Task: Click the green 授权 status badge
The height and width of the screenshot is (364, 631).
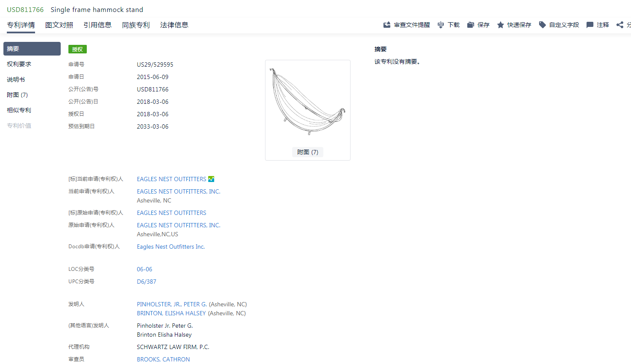Action: (77, 49)
